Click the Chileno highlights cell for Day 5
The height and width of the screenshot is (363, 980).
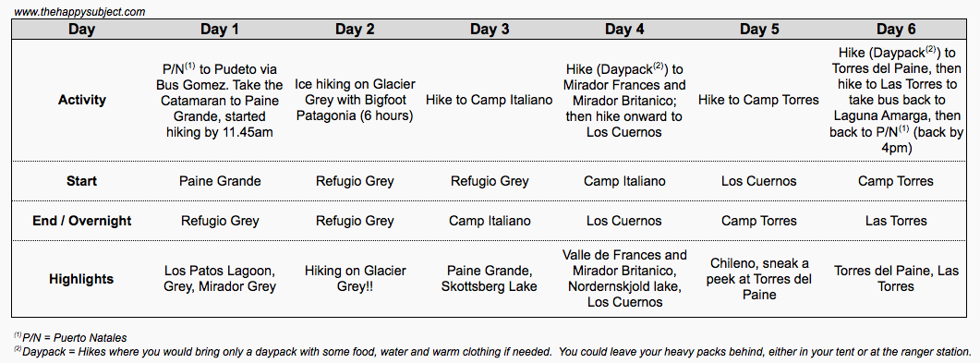tap(758, 279)
